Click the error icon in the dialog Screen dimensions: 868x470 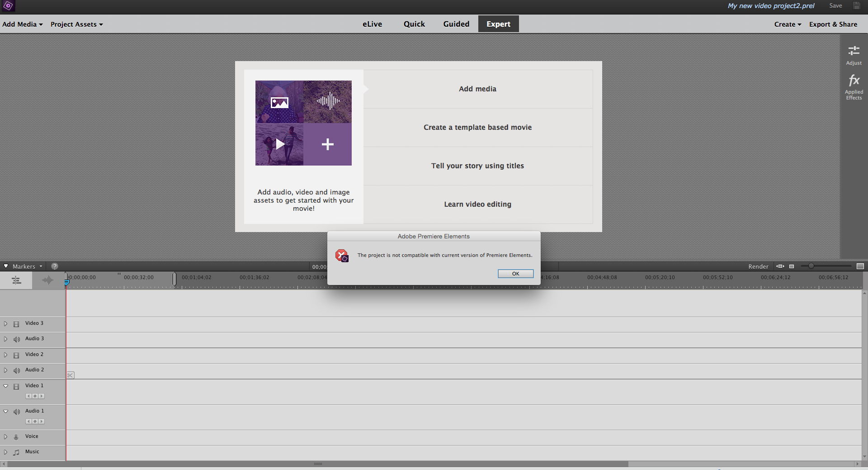click(342, 256)
